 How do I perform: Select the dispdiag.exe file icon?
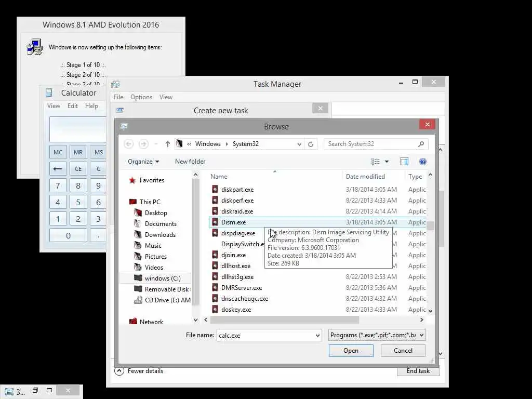coord(215,233)
